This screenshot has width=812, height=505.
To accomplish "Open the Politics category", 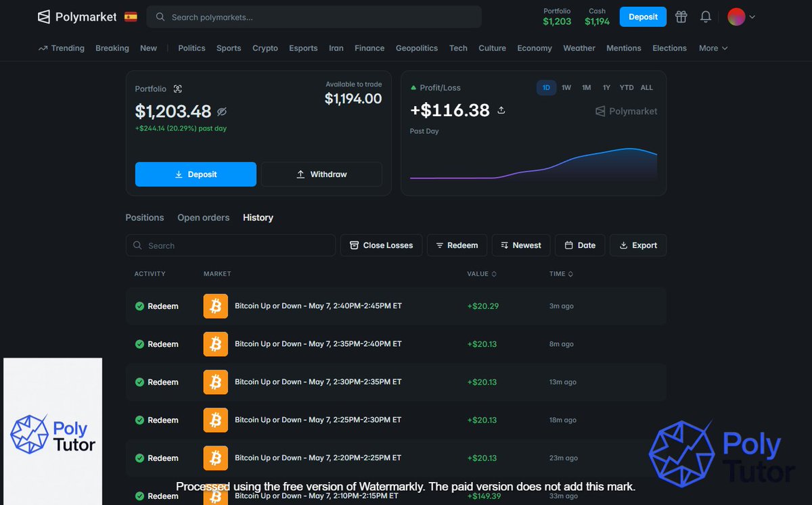I will coord(191,48).
